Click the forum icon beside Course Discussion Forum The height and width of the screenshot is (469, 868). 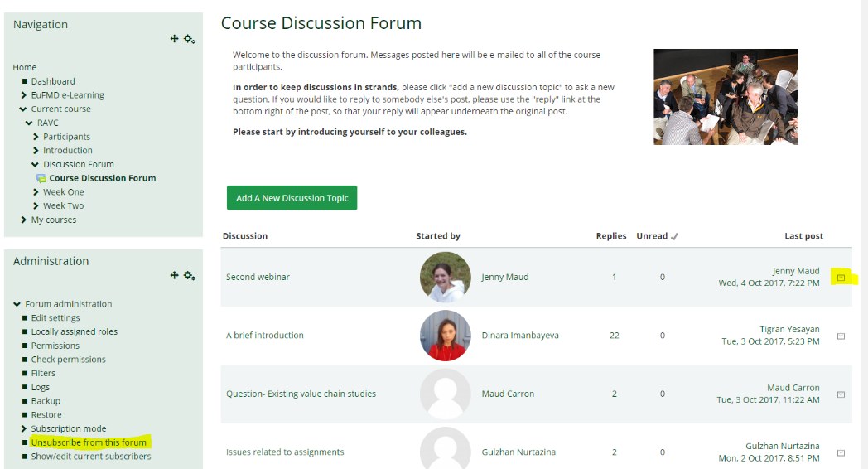pos(41,178)
